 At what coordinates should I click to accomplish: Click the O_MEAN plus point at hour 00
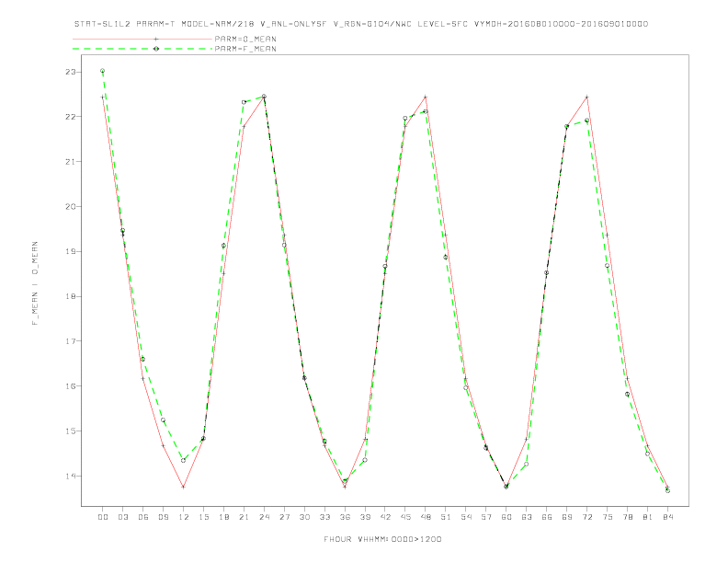(103, 98)
